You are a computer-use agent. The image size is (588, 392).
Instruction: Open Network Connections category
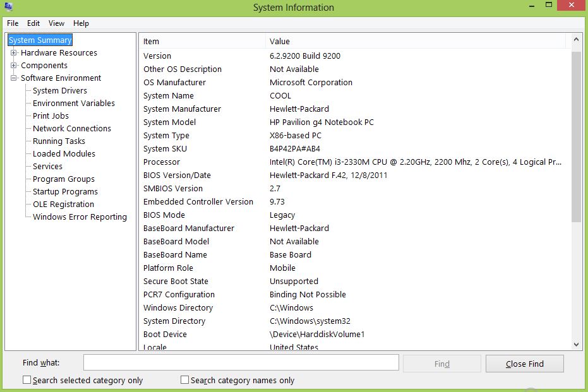[x=71, y=128]
